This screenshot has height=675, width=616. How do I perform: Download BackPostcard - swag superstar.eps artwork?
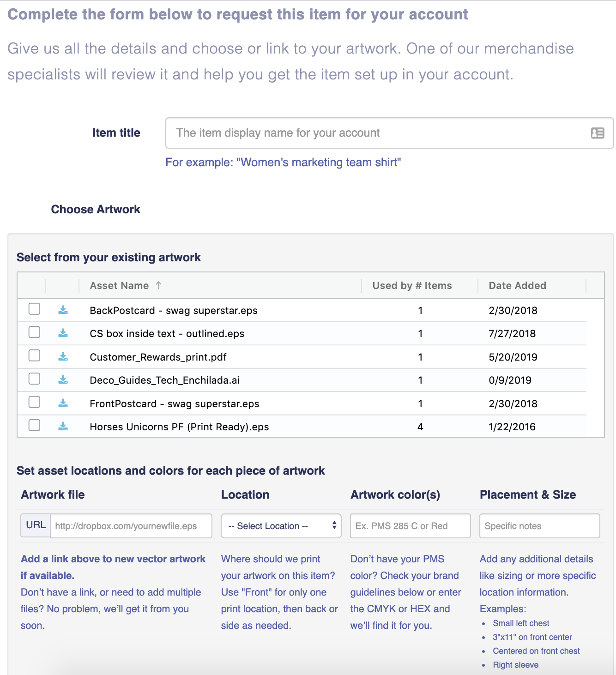click(x=63, y=310)
